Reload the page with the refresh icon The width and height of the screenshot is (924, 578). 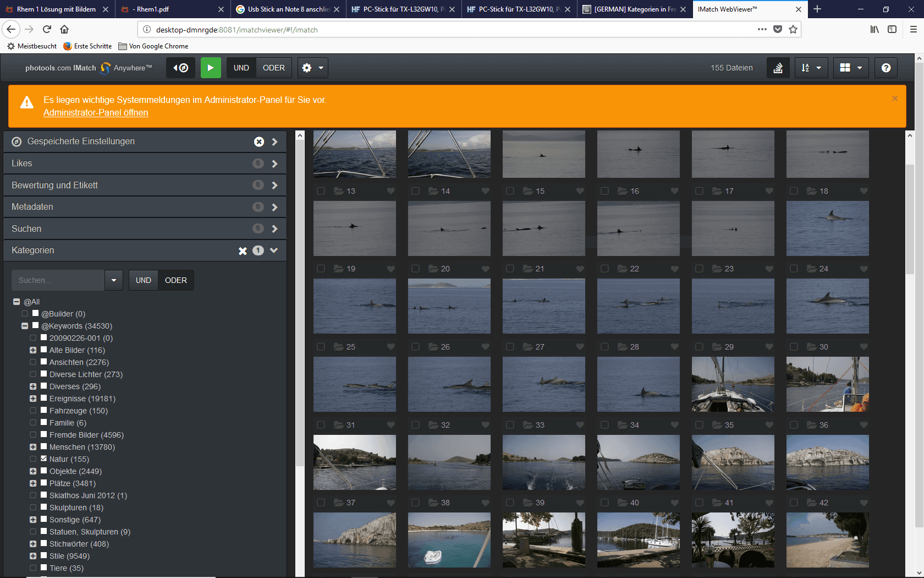pos(47,29)
